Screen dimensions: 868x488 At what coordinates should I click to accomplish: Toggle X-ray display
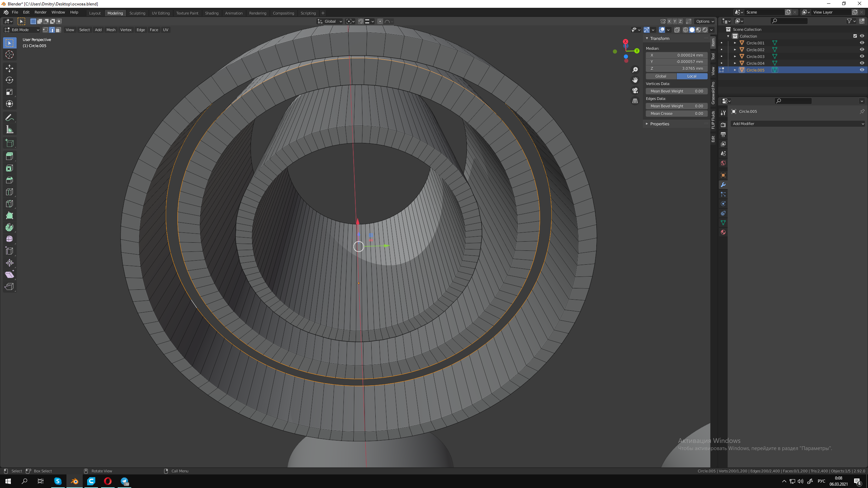(x=677, y=30)
